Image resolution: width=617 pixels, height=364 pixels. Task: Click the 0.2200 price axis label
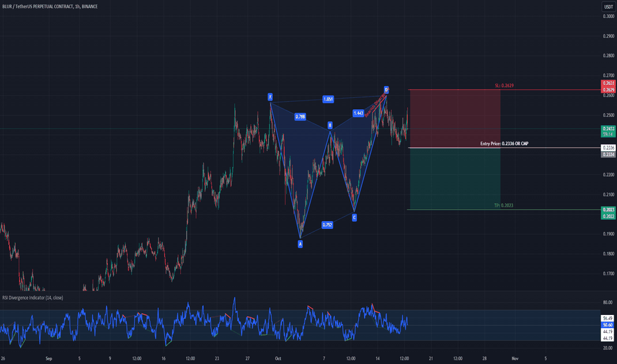608,174
